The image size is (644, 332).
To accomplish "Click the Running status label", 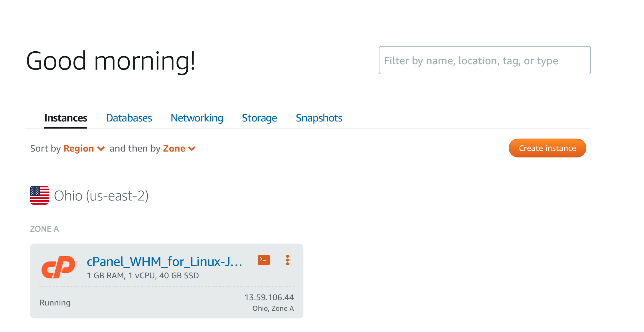I will click(55, 303).
